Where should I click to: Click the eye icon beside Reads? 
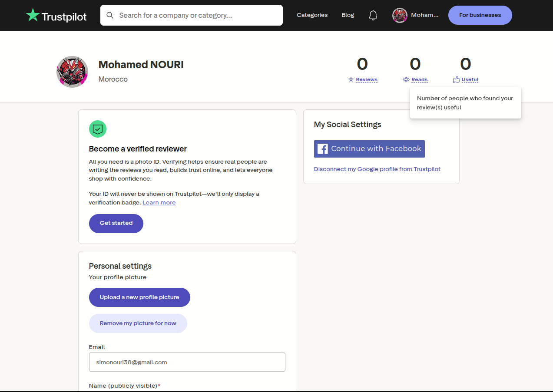click(406, 79)
